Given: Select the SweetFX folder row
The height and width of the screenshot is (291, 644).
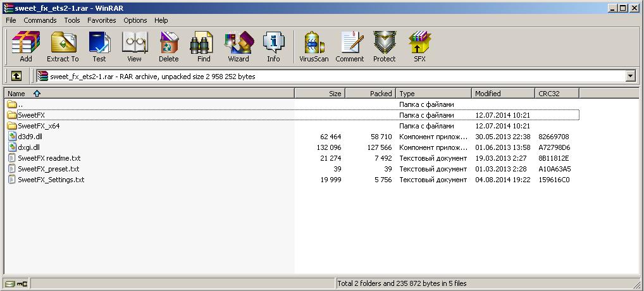Looking at the screenshot, I should [x=293, y=115].
